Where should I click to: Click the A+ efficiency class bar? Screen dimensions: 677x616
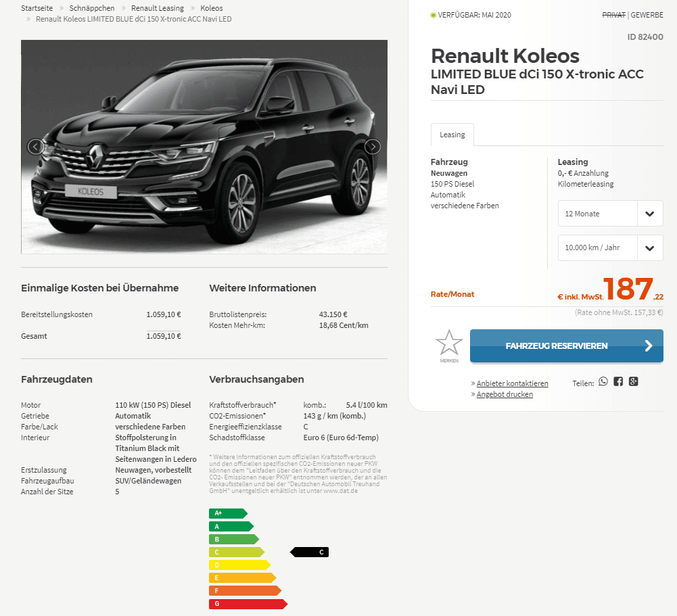tap(228, 513)
